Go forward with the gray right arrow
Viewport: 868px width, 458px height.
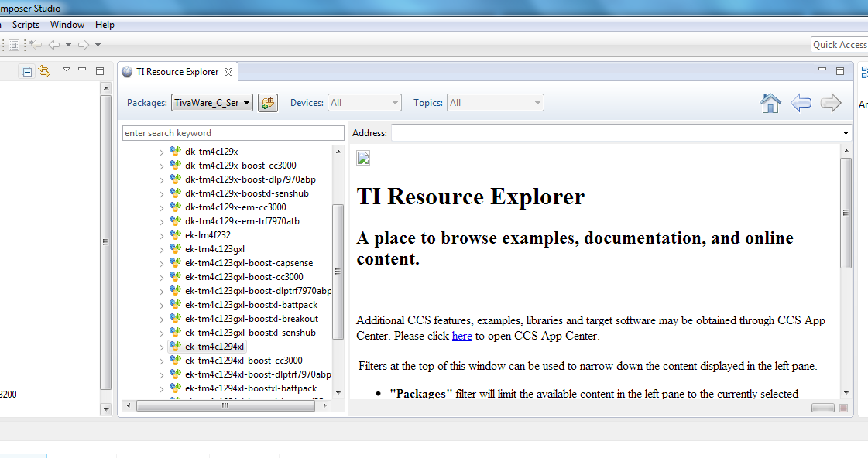click(830, 103)
